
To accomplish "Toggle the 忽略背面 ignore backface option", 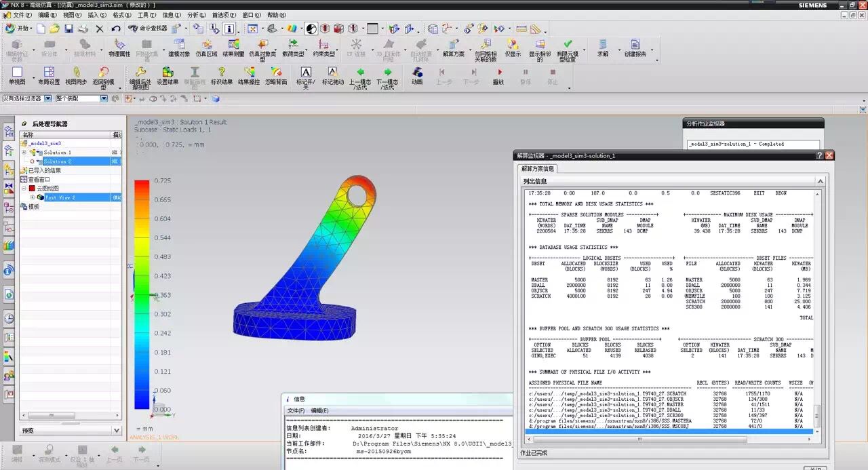I will click(x=275, y=76).
